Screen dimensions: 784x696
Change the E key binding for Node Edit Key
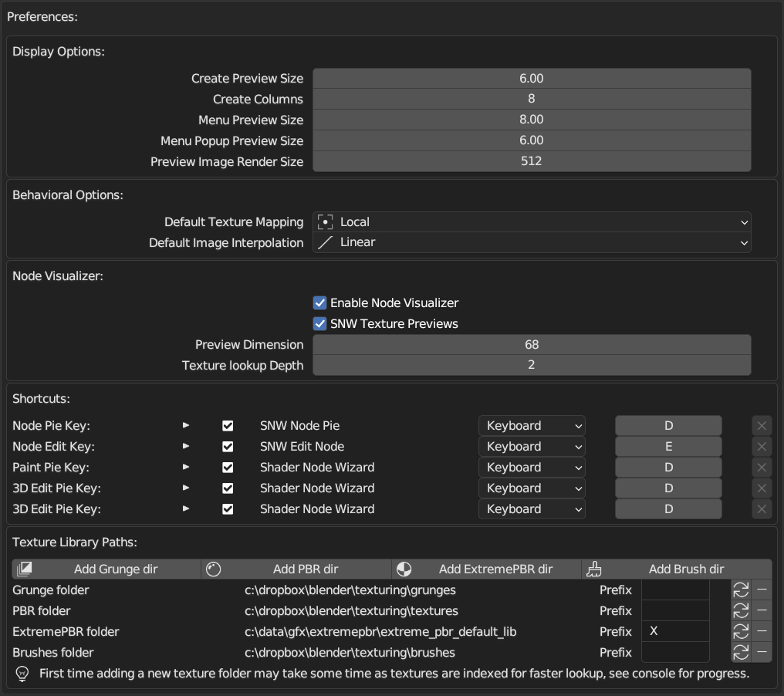click(668, 447)
